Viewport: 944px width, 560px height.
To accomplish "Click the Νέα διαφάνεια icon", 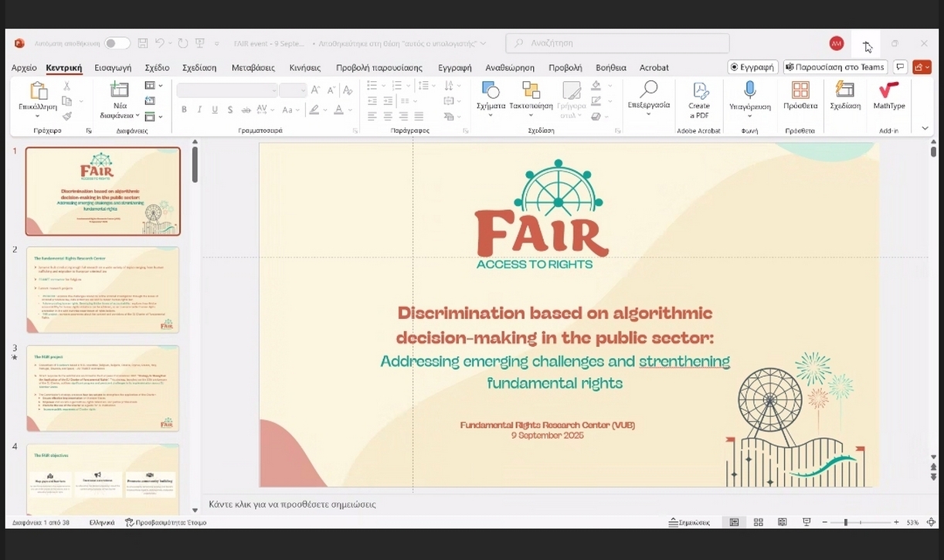I will click(120, 90).
